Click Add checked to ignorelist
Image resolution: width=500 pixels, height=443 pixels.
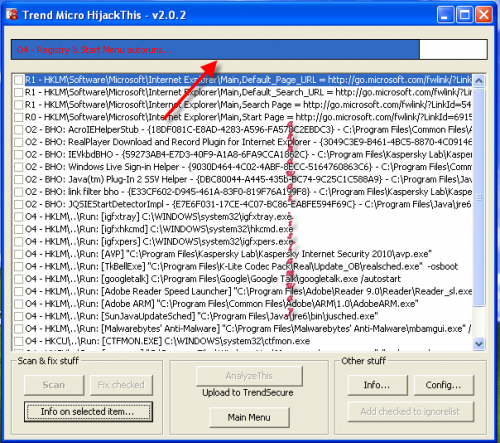pos(411,412)
